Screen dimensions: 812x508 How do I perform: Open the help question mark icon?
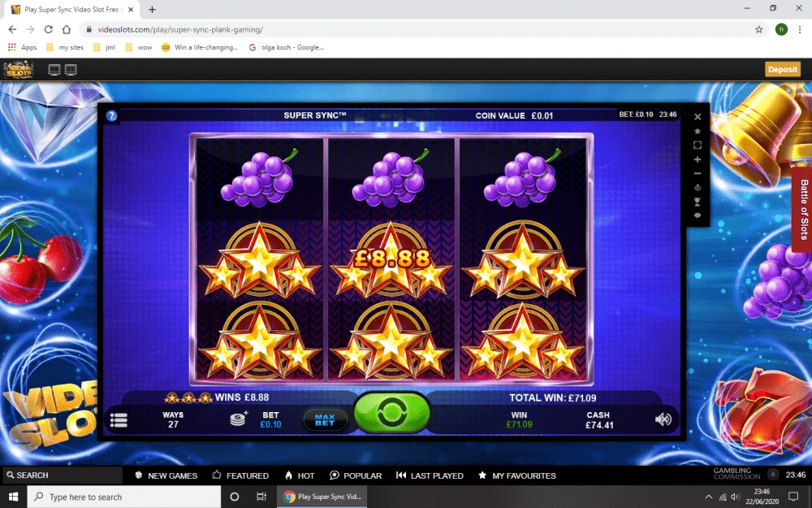click(111, 115)
